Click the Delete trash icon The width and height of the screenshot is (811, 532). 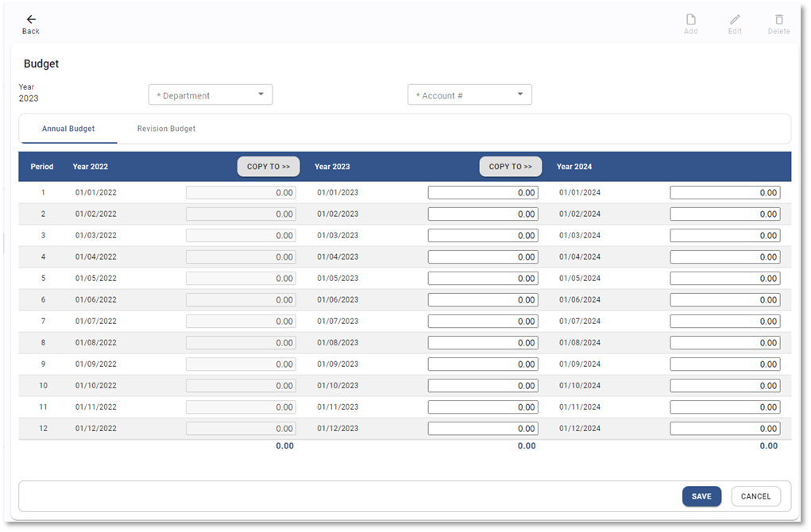778,20
